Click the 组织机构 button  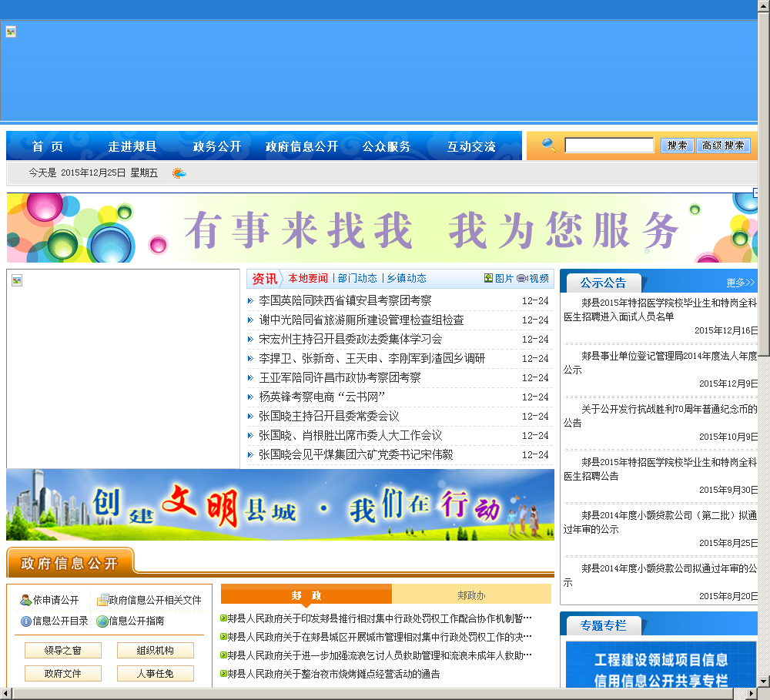click(x=156, y=651)
